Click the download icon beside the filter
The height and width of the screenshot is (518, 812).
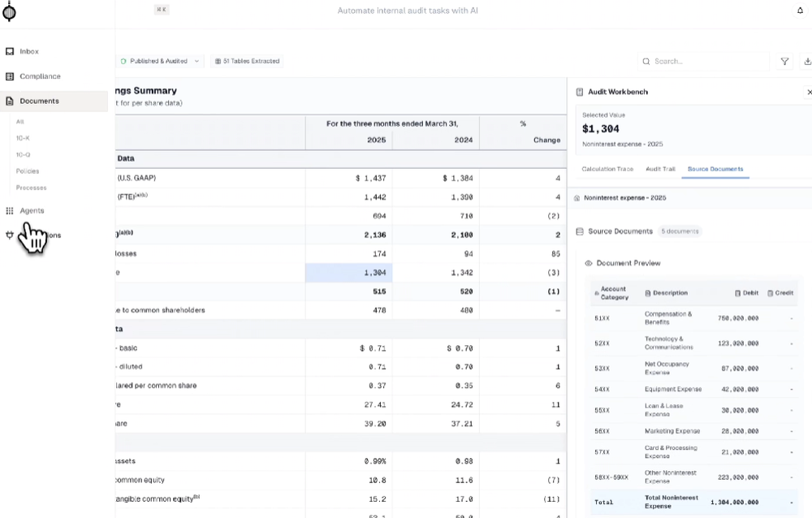tap(807, 61)
